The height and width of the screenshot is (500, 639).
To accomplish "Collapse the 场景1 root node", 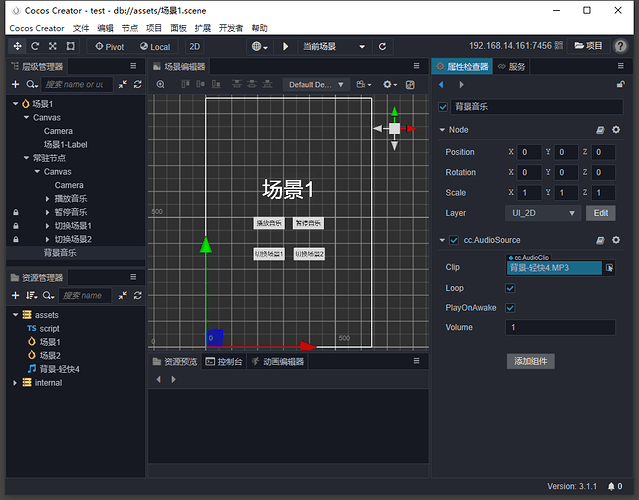I will 15,104.
